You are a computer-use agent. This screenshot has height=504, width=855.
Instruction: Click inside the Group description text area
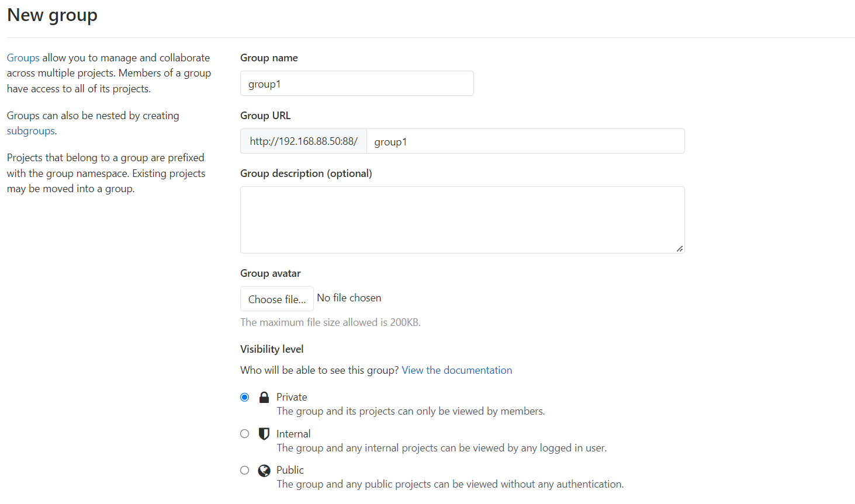(462, 220)
